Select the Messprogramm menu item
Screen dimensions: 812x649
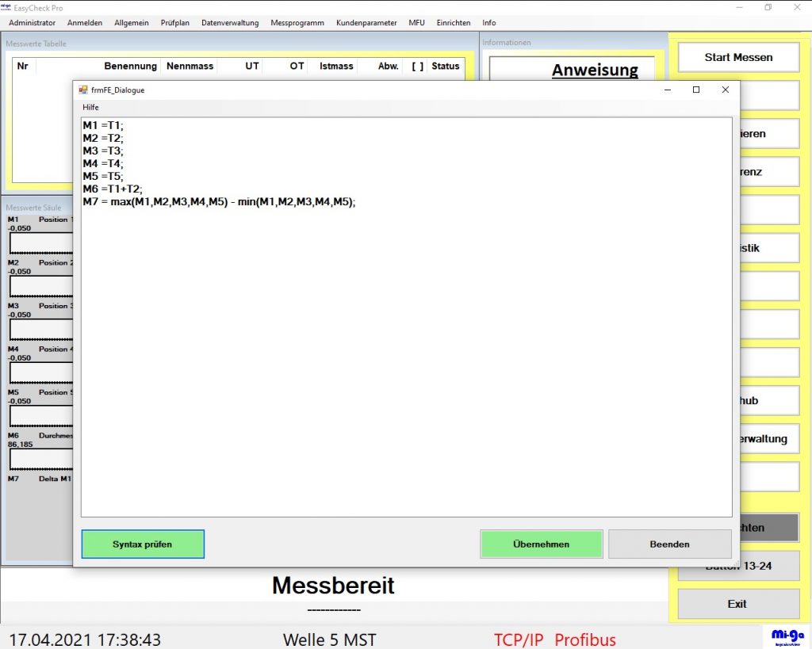tap(297, 23)
